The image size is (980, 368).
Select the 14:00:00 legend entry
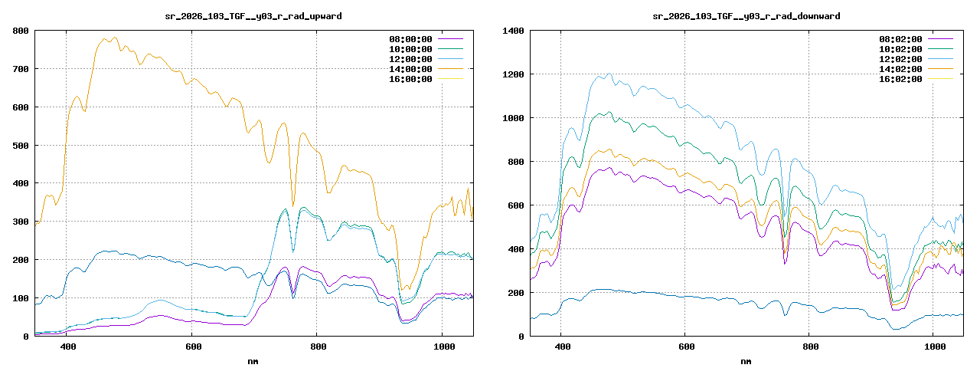[x=410, y=69]
